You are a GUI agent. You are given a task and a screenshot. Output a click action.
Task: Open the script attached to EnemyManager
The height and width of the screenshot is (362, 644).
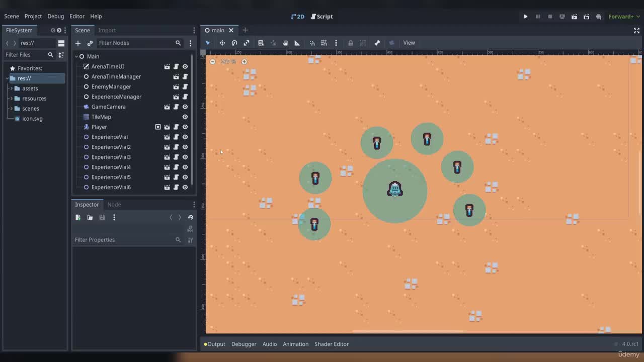point(185,86)
